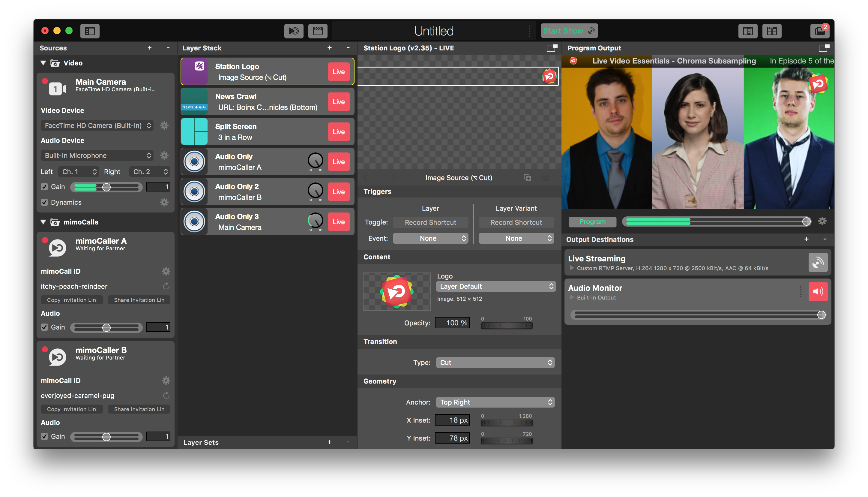Toggle Station Logo layer Live button
868x497 pixels.
pos(338,72)
